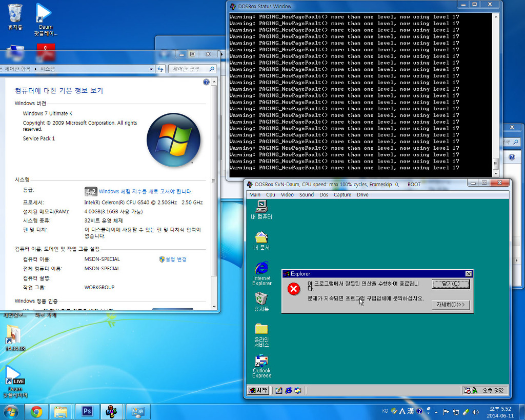Expand error details with the 자세히(D)>> button
Screen dimensions: 525x420
pos(450,305)
